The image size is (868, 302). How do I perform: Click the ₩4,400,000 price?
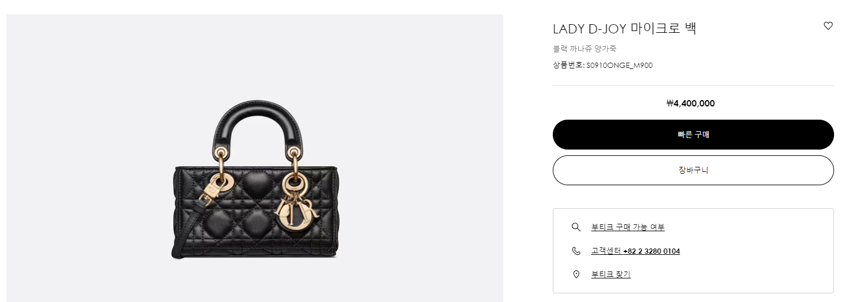pos(691,104)
